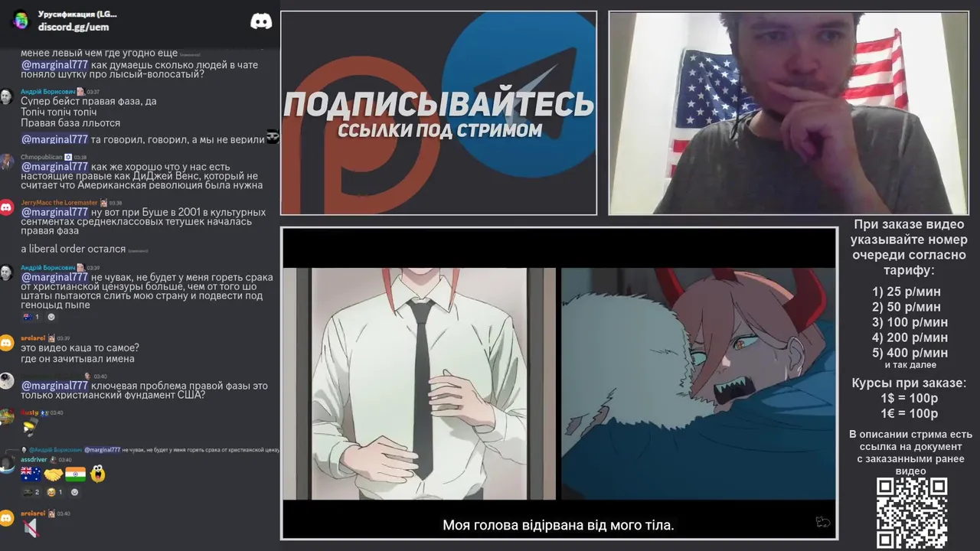Viewport: 980px width, 551px height.
Task: Click the laughing reaction with count 1
Action: pyautogui.click(x=55, y=492)
